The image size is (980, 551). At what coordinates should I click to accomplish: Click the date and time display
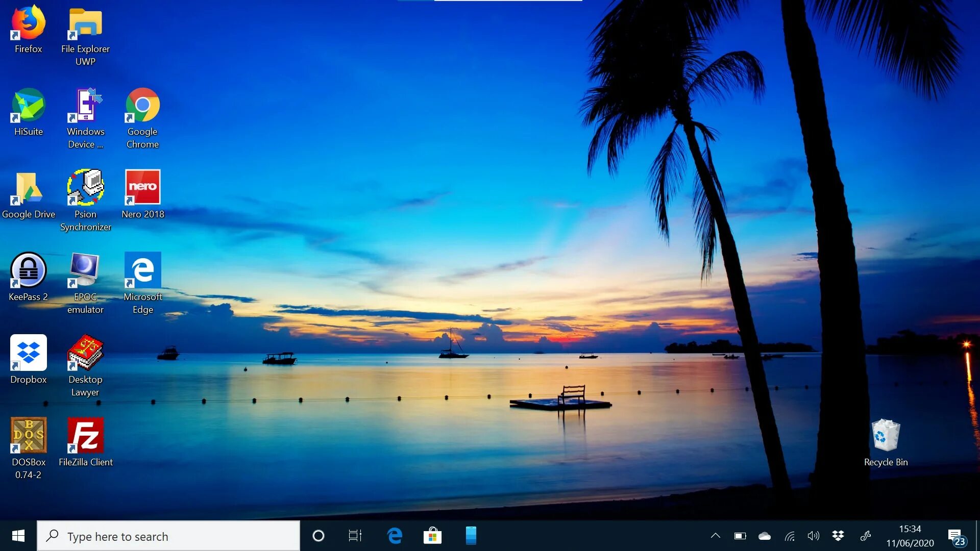tap(911, 536)
